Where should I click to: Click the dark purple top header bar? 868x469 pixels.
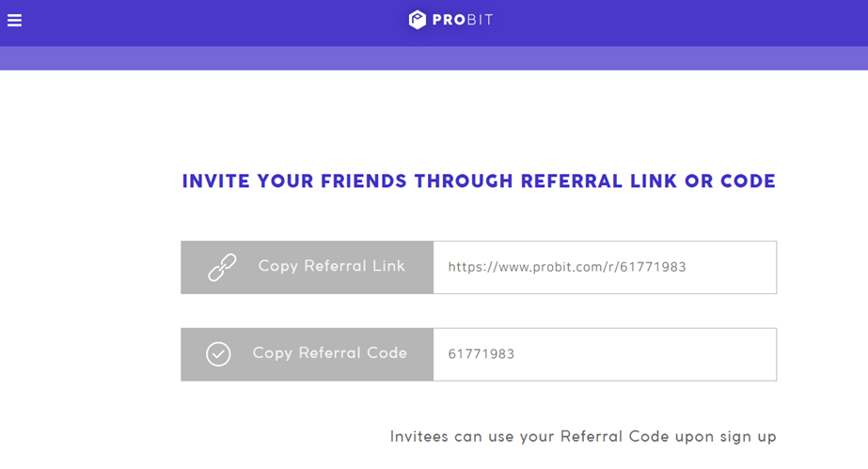click(x=434, y=23)
